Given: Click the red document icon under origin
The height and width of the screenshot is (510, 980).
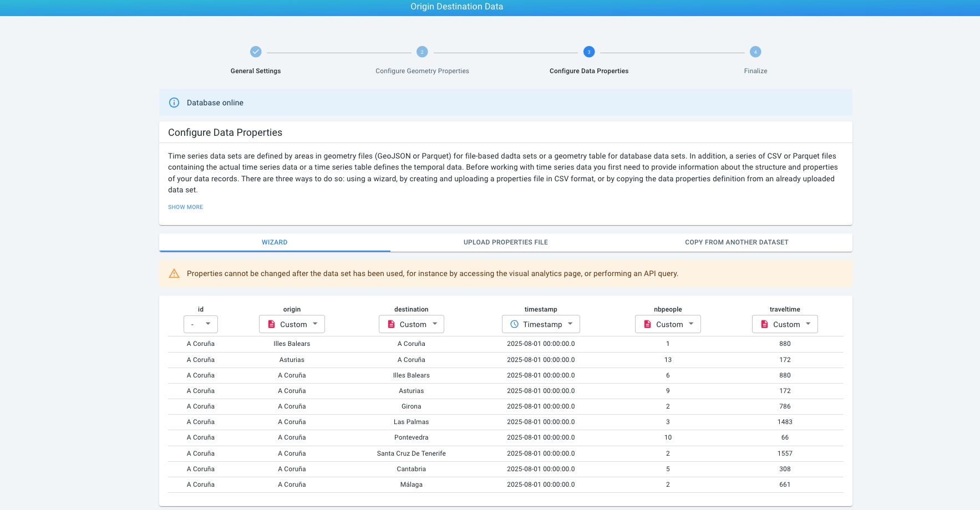Looking at the screenshot, I should pyautogui.click(x=271, y=324).
